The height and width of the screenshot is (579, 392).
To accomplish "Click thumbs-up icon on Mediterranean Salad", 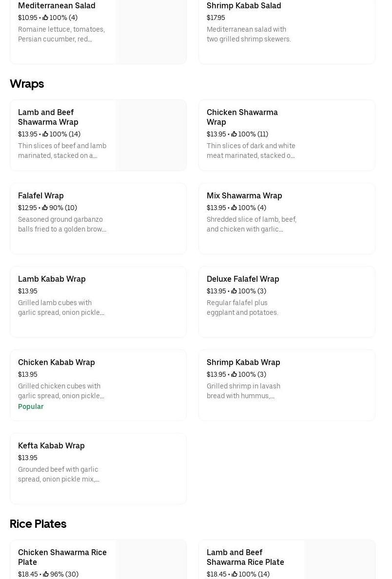I will (45, 18).
